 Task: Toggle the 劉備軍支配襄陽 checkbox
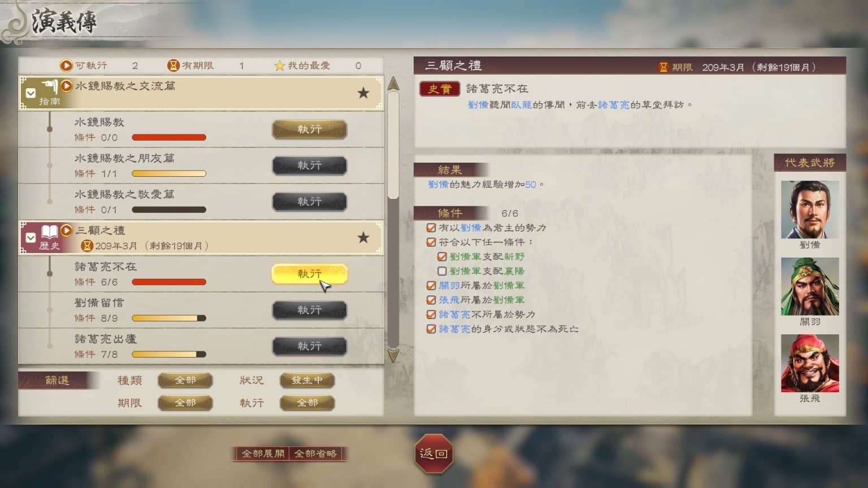(442, 271)
